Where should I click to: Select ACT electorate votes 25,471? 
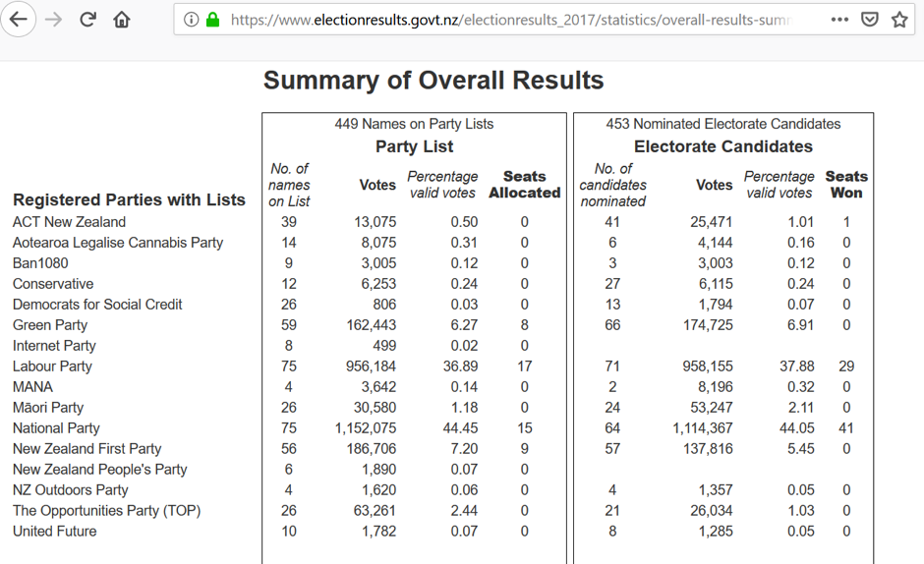[712, 222]
